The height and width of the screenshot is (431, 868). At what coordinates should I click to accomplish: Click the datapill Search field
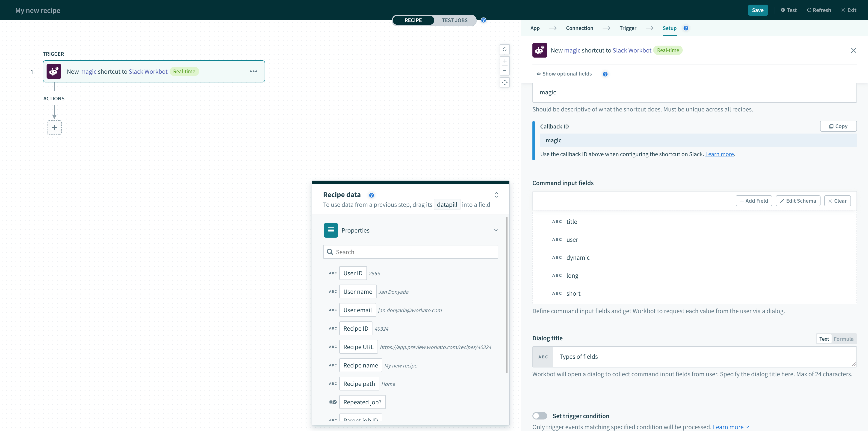pos(410,252)
